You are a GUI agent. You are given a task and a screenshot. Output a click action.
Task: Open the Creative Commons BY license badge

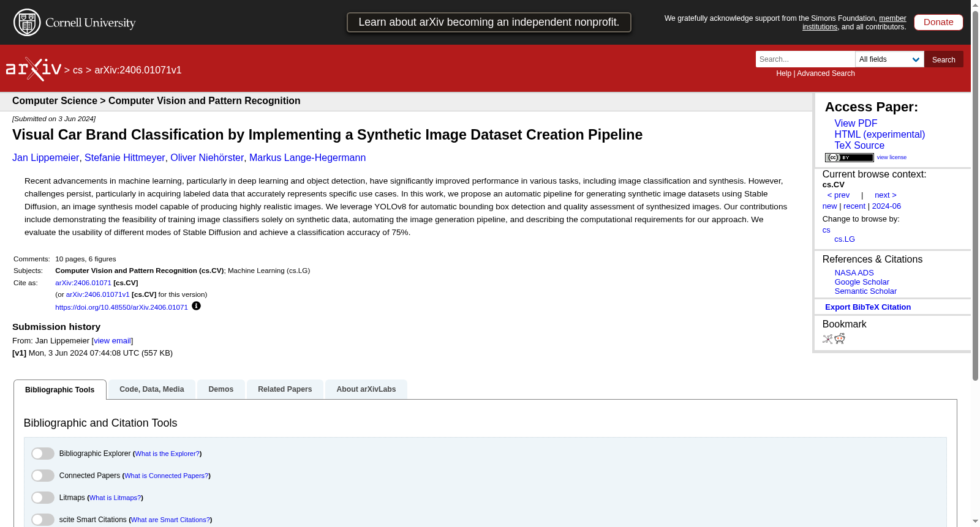[849, 157]
